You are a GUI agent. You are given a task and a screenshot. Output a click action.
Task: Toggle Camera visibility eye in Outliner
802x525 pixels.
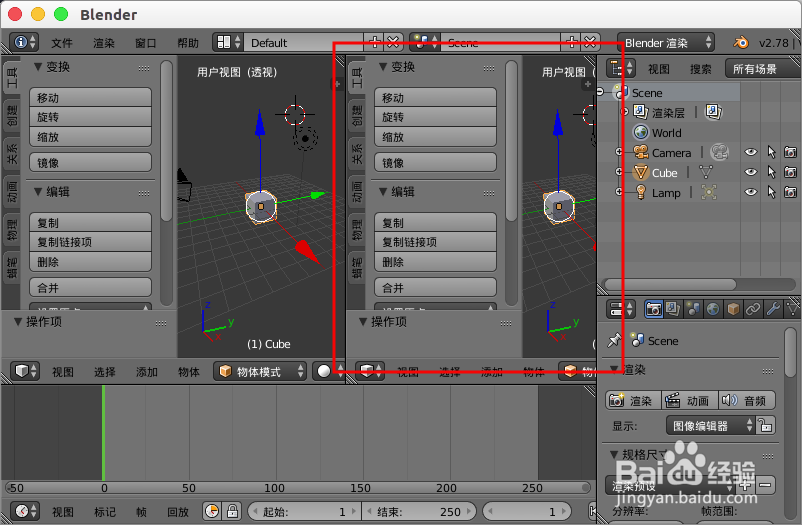tap(750, 152)
